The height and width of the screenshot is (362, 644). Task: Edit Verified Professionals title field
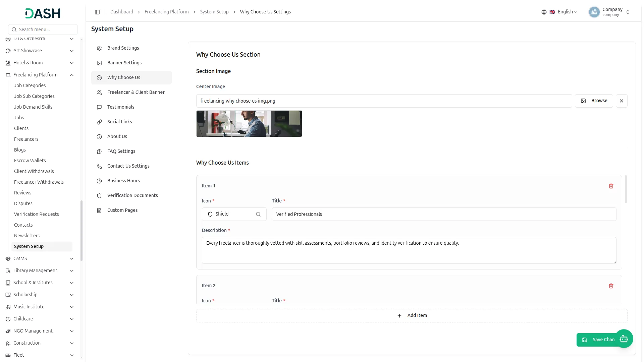[x=444, y=214]
